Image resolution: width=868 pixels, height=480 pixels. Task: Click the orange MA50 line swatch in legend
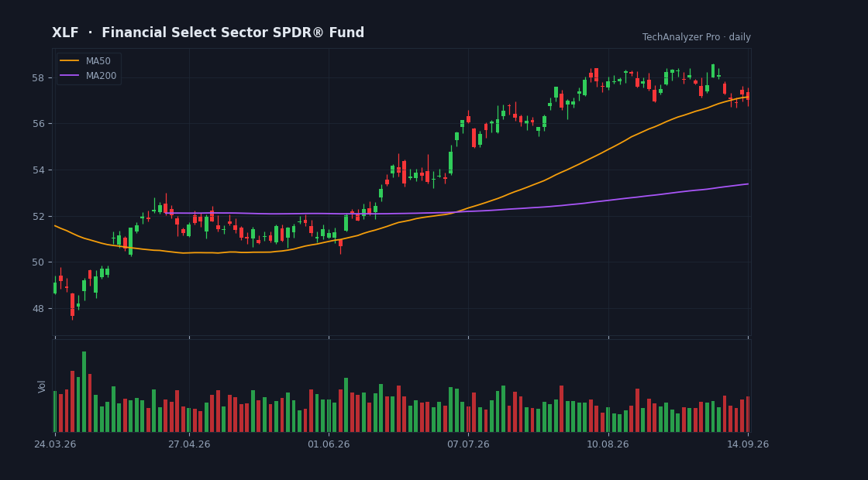[x=69, y=61]
